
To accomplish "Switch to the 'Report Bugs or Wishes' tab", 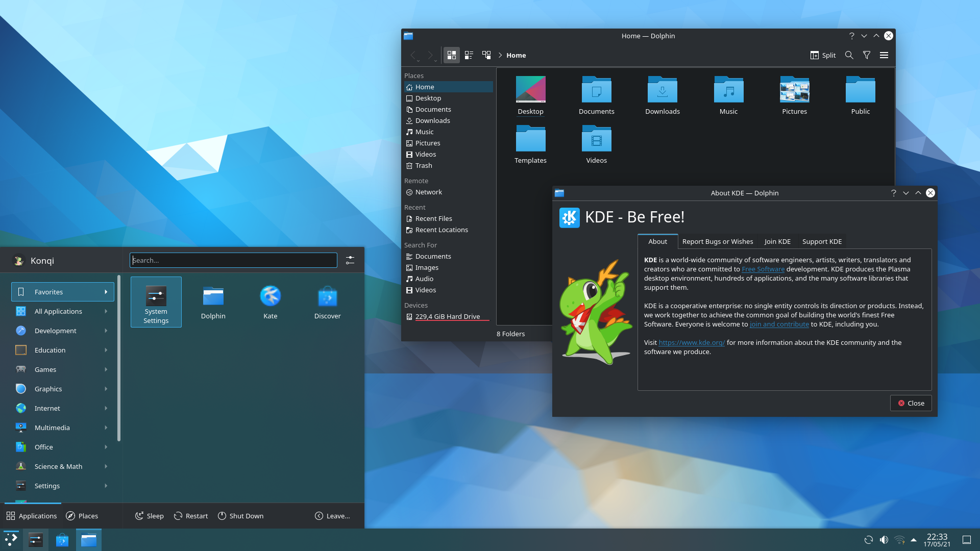I will pos(717,241).
